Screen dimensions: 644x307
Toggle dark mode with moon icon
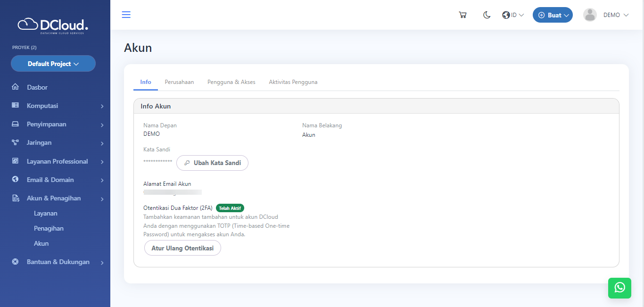[x=487, y=15]
